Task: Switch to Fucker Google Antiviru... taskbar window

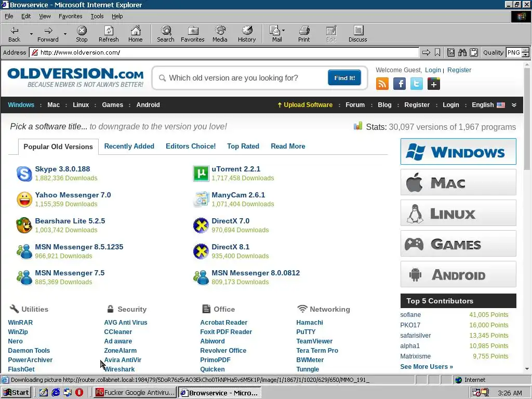Action: [x=135, y=393]
